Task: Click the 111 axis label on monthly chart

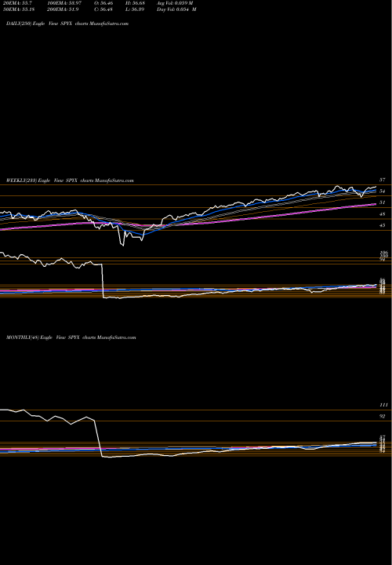Action: point(383,405)
